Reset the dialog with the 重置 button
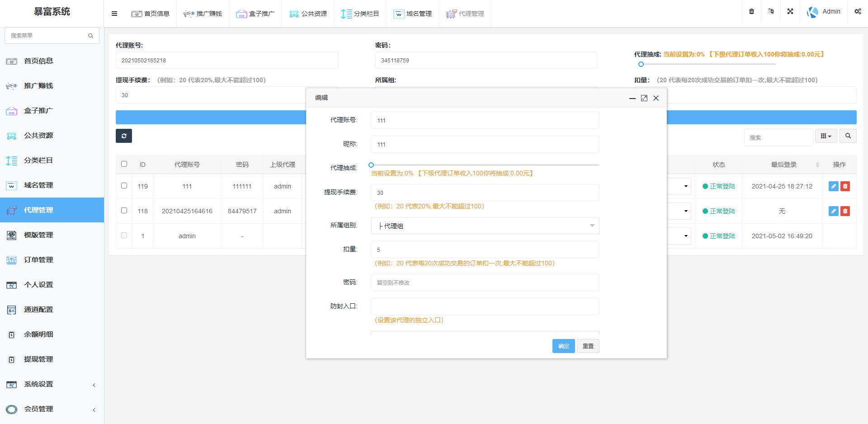868x424 pixels. [x=588, y=346]
